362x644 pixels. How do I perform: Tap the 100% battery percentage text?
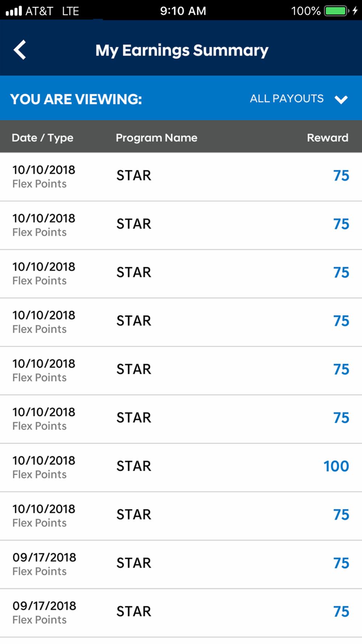tap(306, 11)
